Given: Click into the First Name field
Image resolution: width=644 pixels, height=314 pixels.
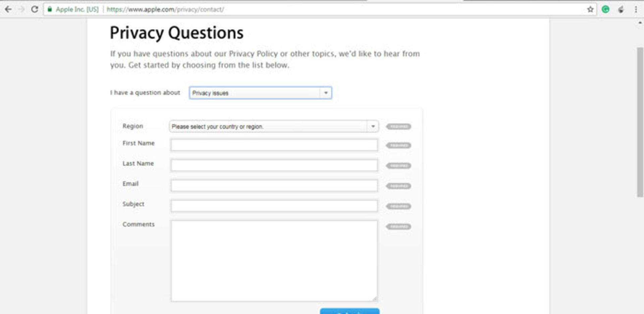Looking at the screenshot, I should (274, 145).
